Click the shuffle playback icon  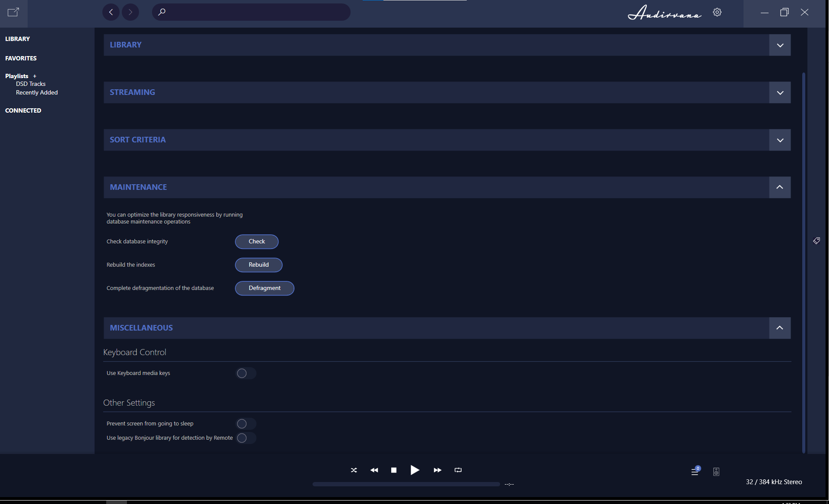(354, 470)
